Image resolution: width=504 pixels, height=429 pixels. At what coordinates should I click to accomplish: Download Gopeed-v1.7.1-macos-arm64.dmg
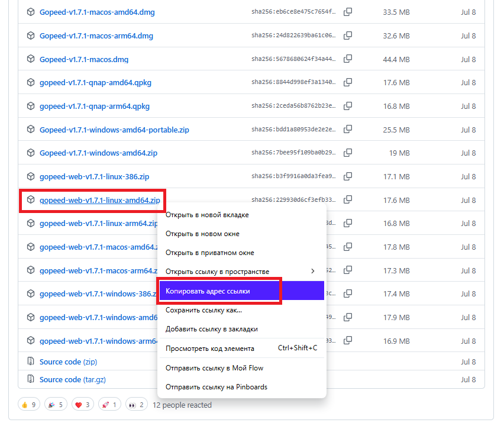[x=96, y=36]
